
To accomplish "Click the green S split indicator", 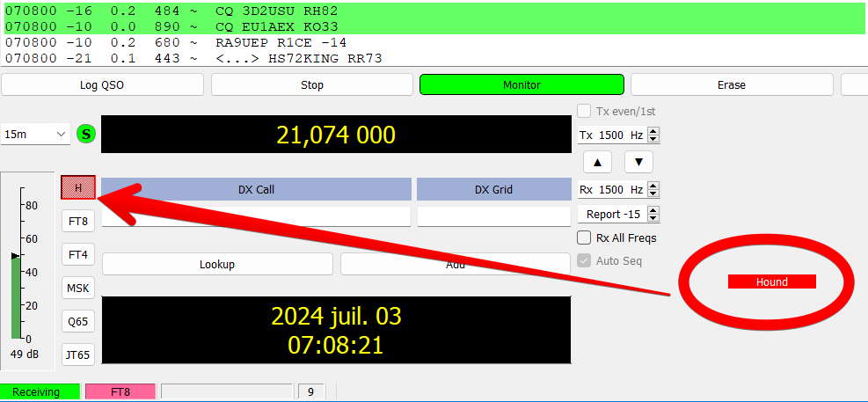I will tap(86, 134).
